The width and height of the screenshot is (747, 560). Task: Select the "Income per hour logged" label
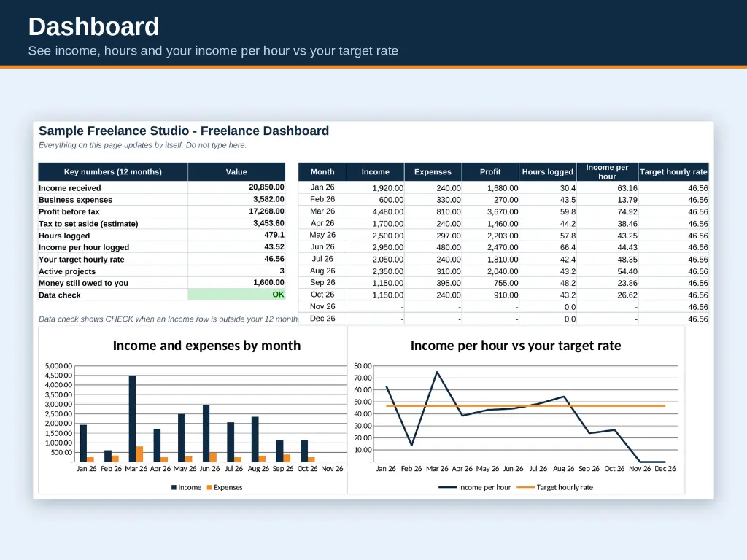(x=84, y=248)
